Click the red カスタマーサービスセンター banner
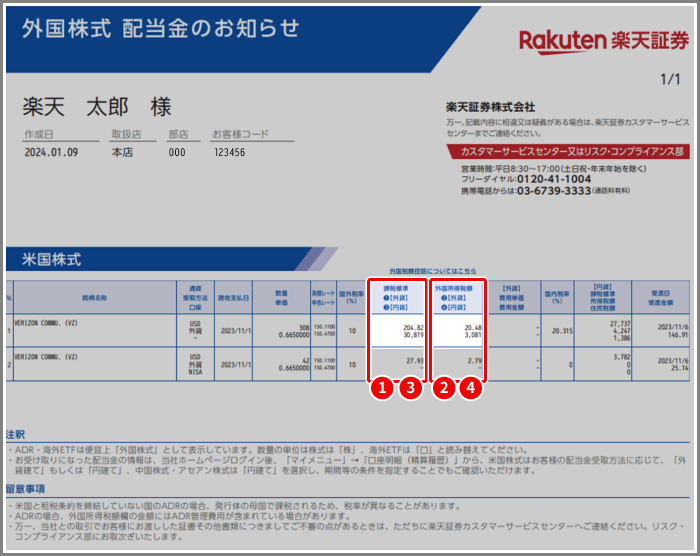 click(x=568, y=151)
